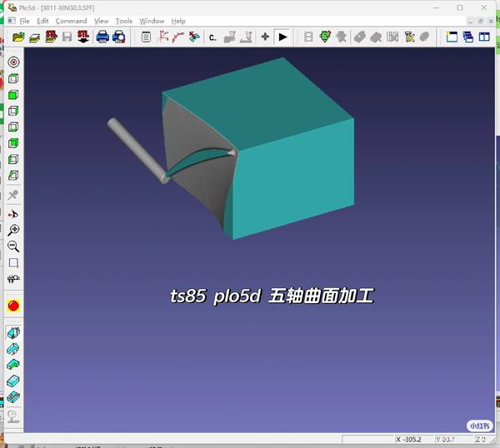Click the Y coordinate field in status bar

(x=452, y=440)
